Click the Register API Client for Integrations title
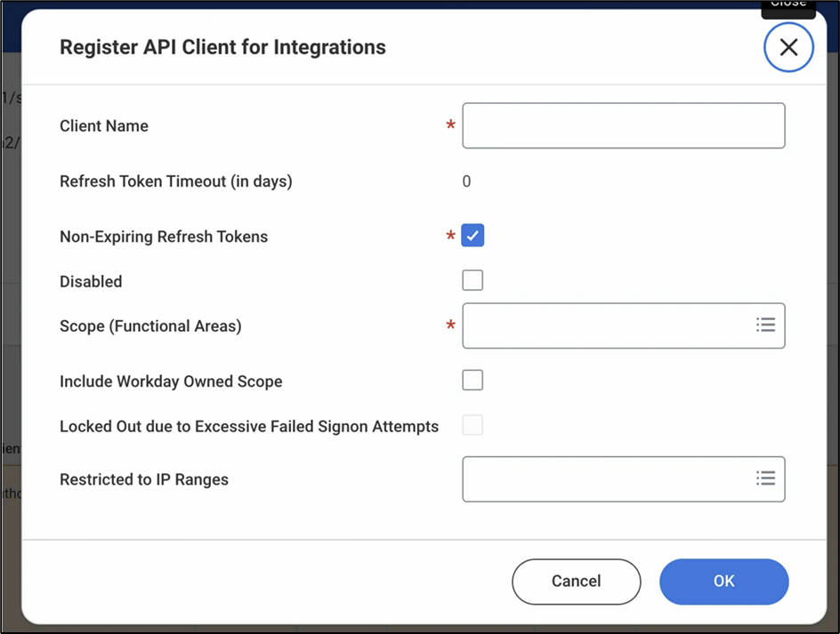This screenshot has height=634, width=840. point(222,47)
